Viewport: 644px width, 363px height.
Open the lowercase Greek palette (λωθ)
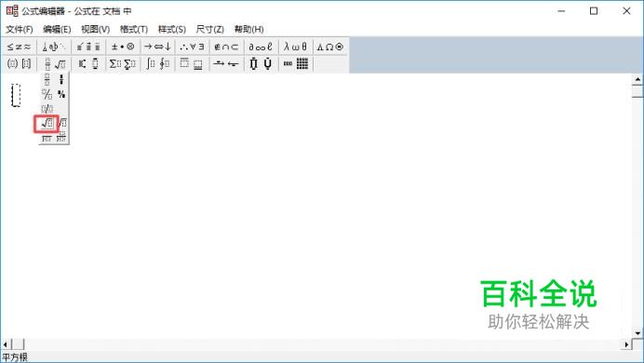[295, 47]
